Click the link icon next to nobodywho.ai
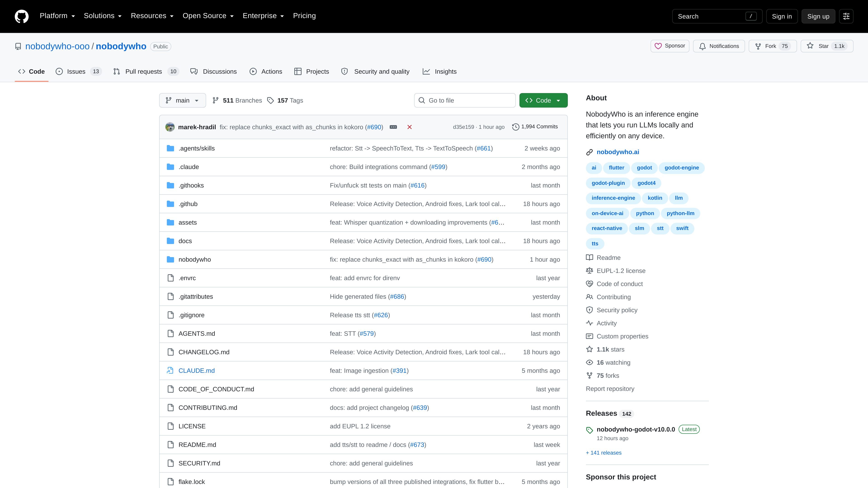Image resolution: width=868 pixels, height=488 pixels. (x=589, y=152)
